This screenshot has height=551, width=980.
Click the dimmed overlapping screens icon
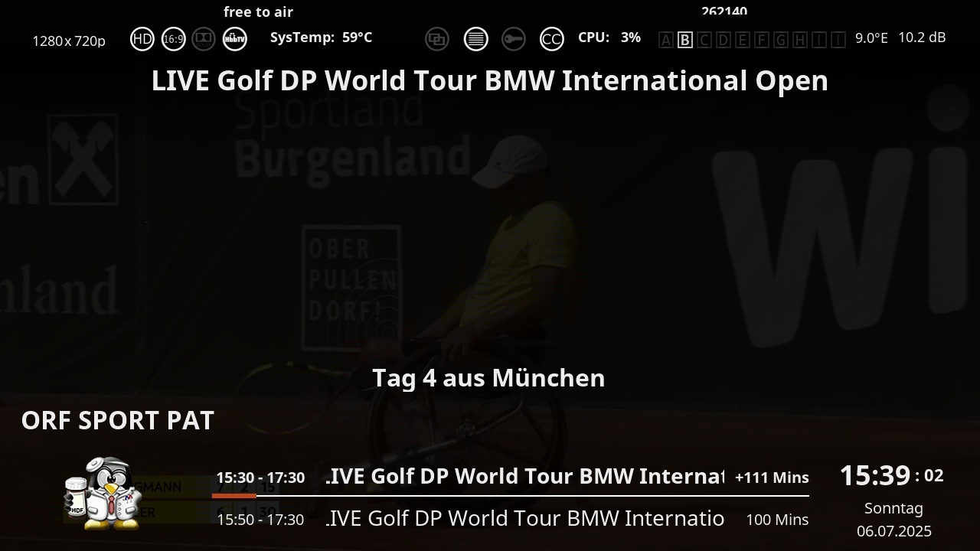click(x=437, y=39)
